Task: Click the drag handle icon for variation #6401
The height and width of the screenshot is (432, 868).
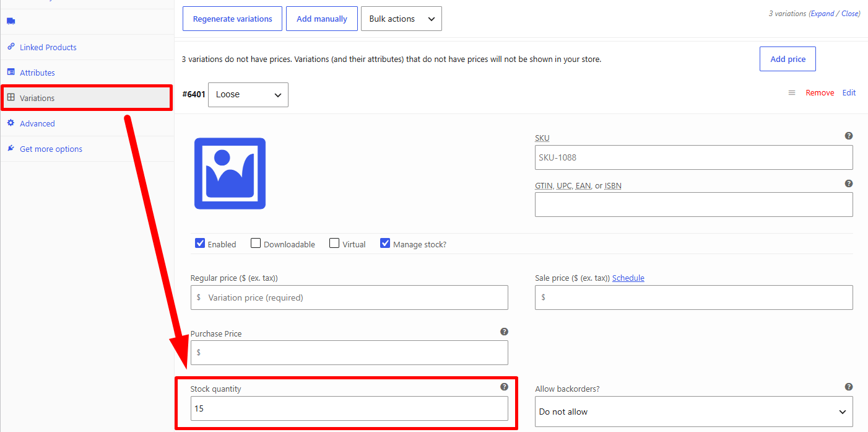Action: (791, 92)
